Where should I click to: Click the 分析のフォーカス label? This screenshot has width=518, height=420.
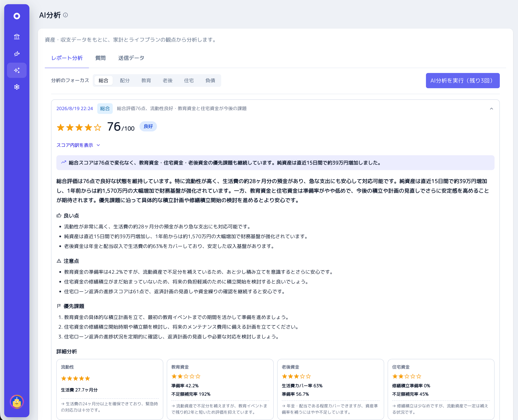(x=70, y=80)
